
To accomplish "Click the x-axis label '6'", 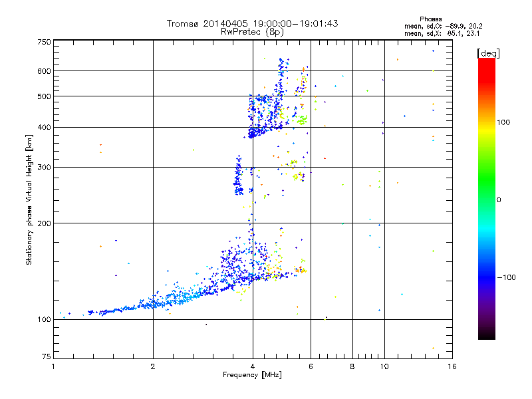I will coord(311,366).
